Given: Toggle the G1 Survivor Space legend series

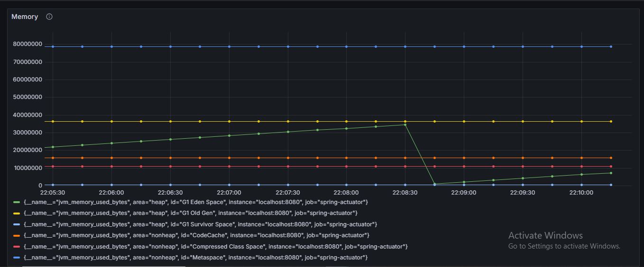Looking at the screenshot, I should (200, 224).
